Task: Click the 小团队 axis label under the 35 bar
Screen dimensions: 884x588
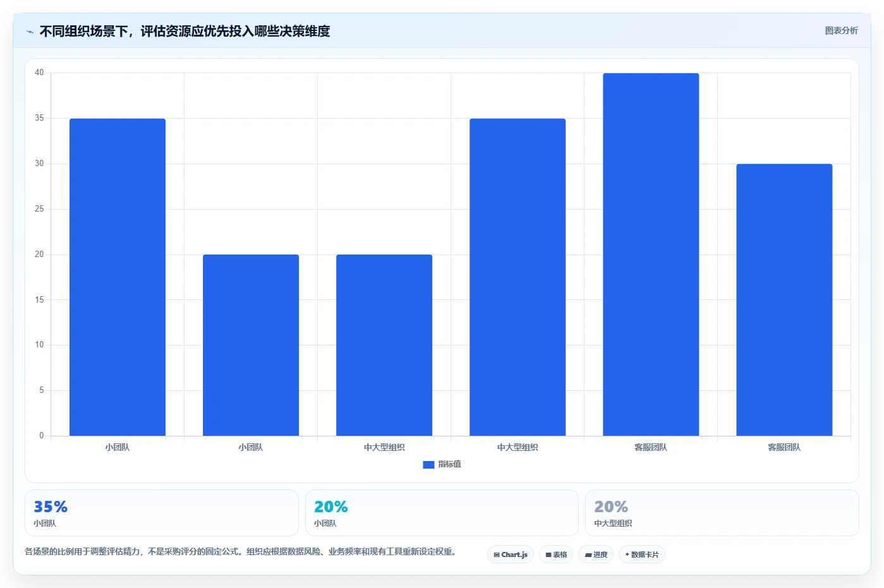Action: 118,447
